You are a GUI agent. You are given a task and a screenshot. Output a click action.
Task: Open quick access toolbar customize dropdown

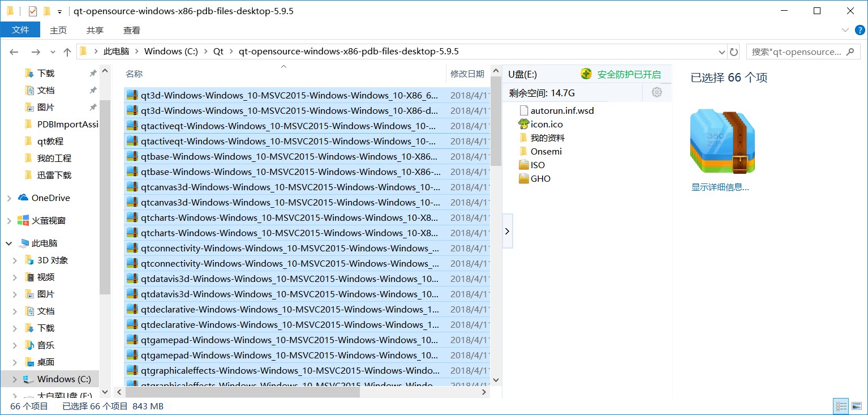click(x=59, y=11)
